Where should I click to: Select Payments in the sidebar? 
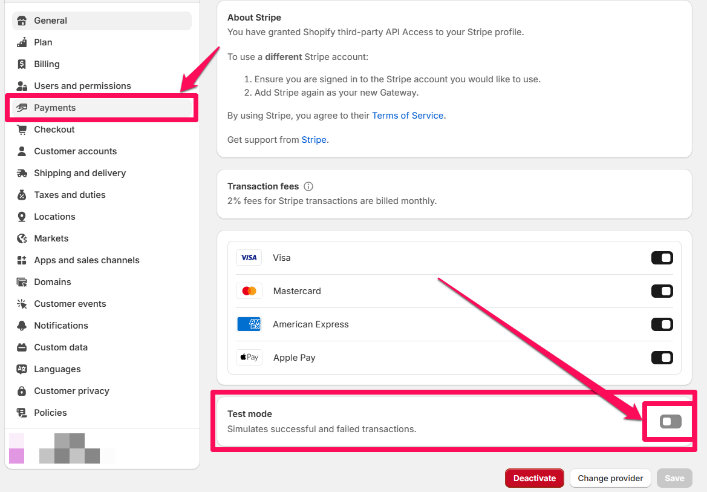click(102, 108)
